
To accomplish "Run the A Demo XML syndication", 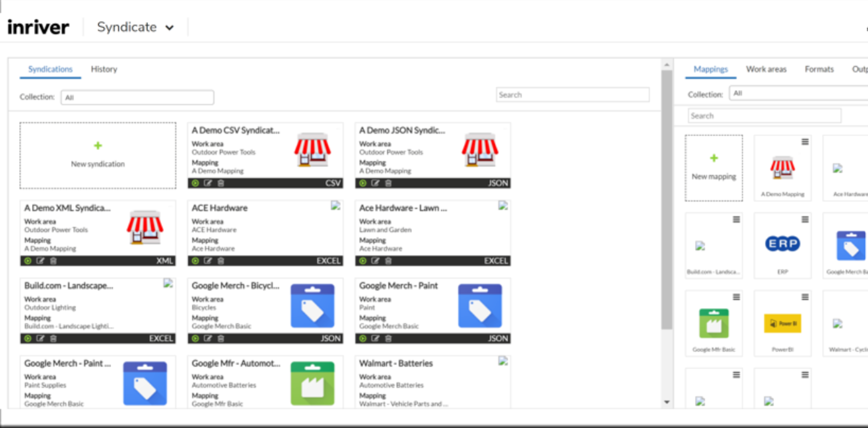I will click(28, 261).
